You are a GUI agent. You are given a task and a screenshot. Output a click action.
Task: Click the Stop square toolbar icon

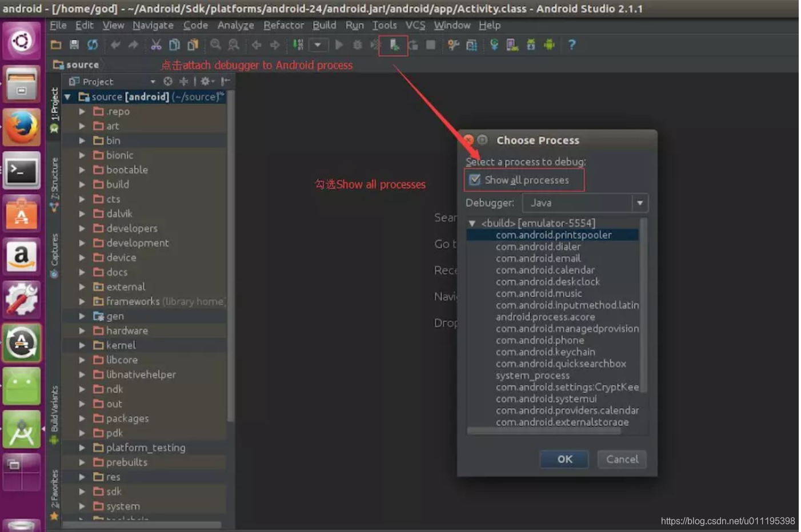431,45
